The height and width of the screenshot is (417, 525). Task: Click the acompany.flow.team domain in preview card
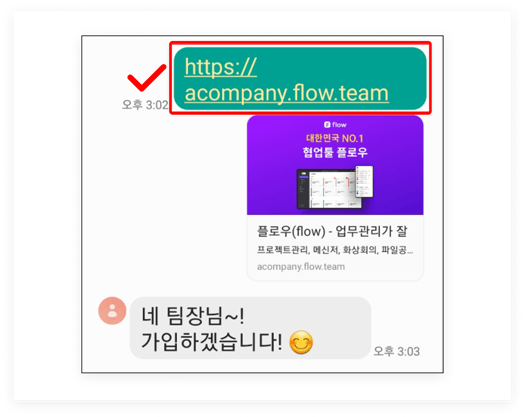pyautogui.click(x=301, y=267)
